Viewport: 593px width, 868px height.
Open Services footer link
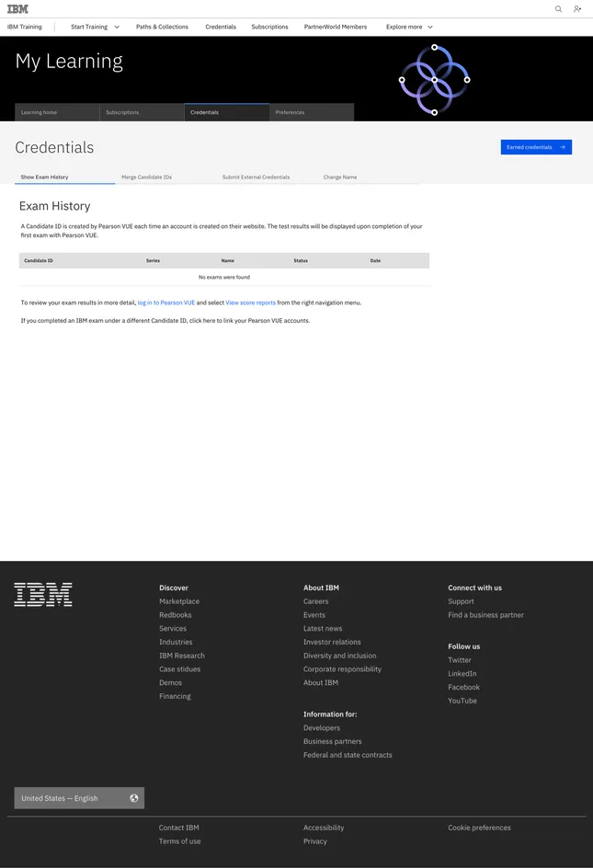point(173,628)
